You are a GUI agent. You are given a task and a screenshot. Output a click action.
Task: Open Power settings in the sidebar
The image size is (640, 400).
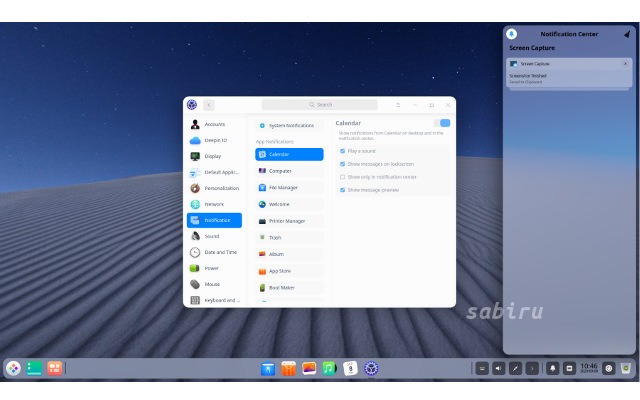(x=214, y=268)
